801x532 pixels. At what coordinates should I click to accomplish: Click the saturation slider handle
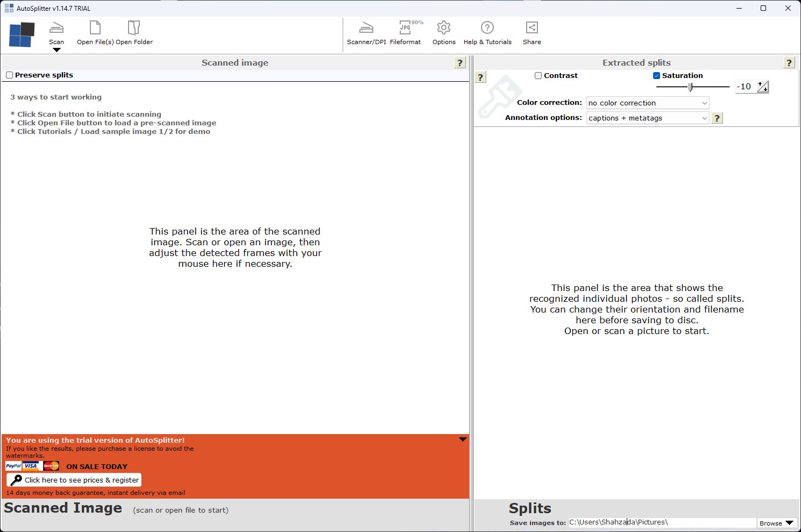tap(691, 87)
